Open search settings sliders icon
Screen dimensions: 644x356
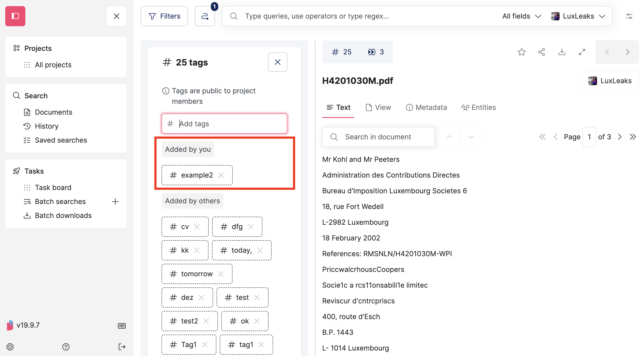click(x=629, y=16)
